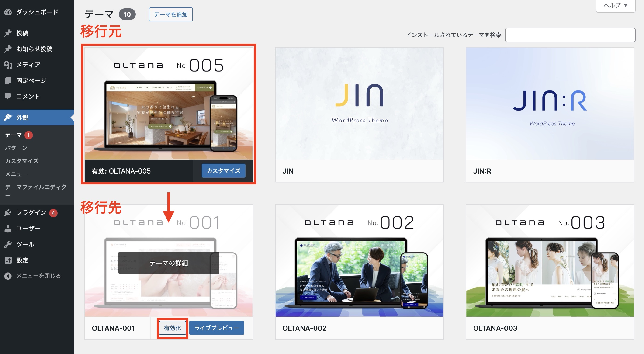644x354 pixels.
Task: Click the settings sliders icon beside 設定
Action: pyautogui.click(x=8, y=260)
